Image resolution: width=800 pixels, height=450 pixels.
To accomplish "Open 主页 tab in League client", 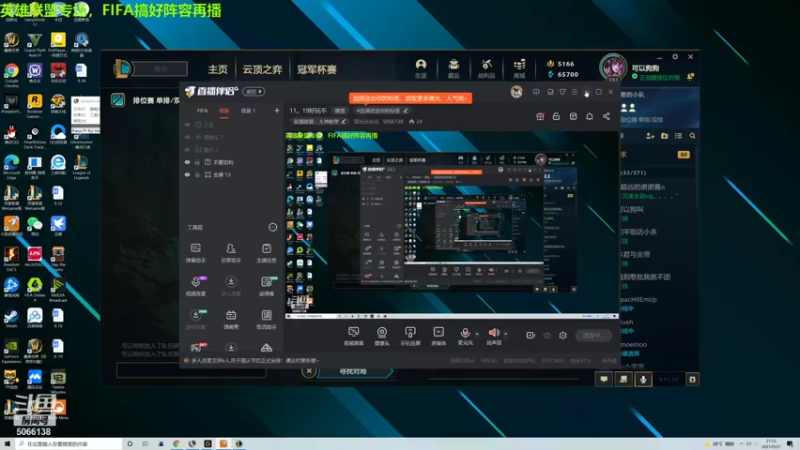I will click(217, 69).
